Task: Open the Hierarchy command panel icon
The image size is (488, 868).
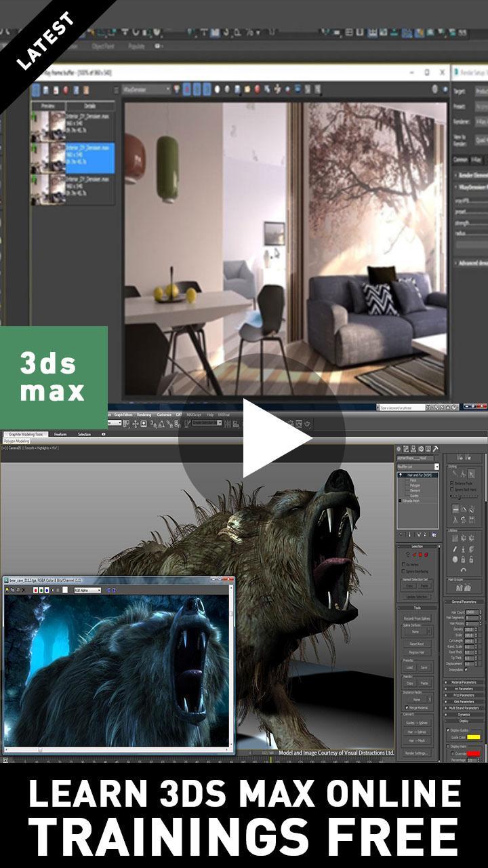Action: pos(413,449)
